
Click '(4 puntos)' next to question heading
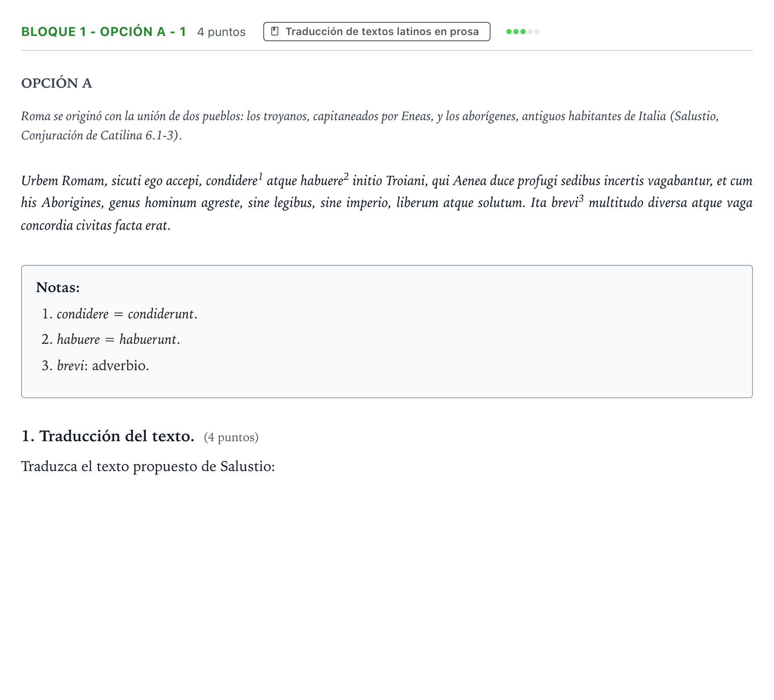(231, 437)
